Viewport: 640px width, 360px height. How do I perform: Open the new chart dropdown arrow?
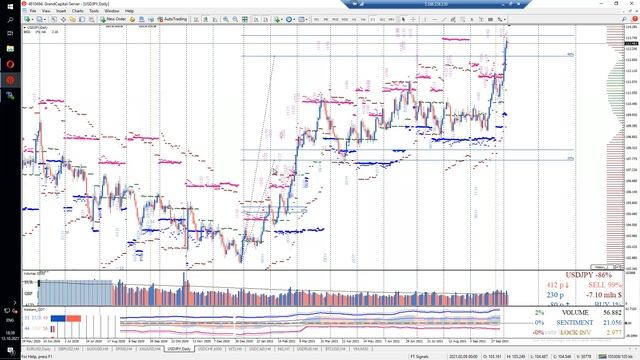[33, 19]
